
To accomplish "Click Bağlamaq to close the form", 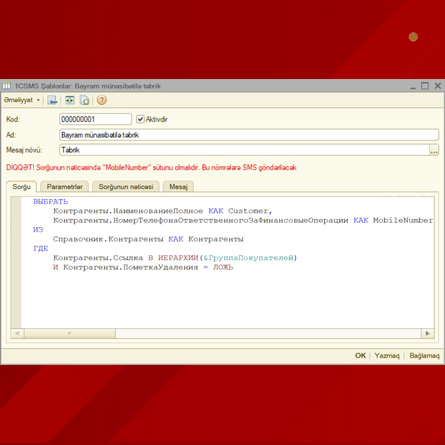I will (424, 356).
